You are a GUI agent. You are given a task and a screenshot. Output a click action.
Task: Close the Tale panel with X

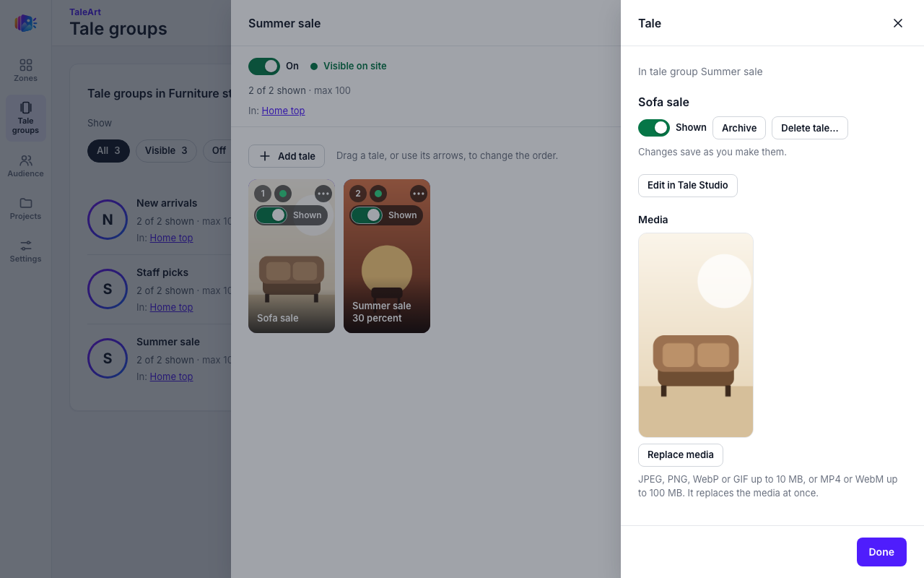click(898, 23)
